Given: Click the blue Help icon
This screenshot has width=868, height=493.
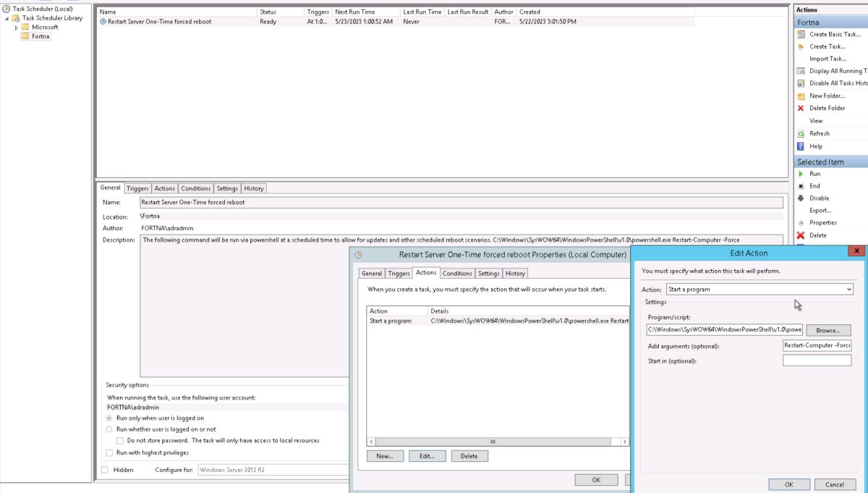Looking at the screenshot, I should pos(801,146).
